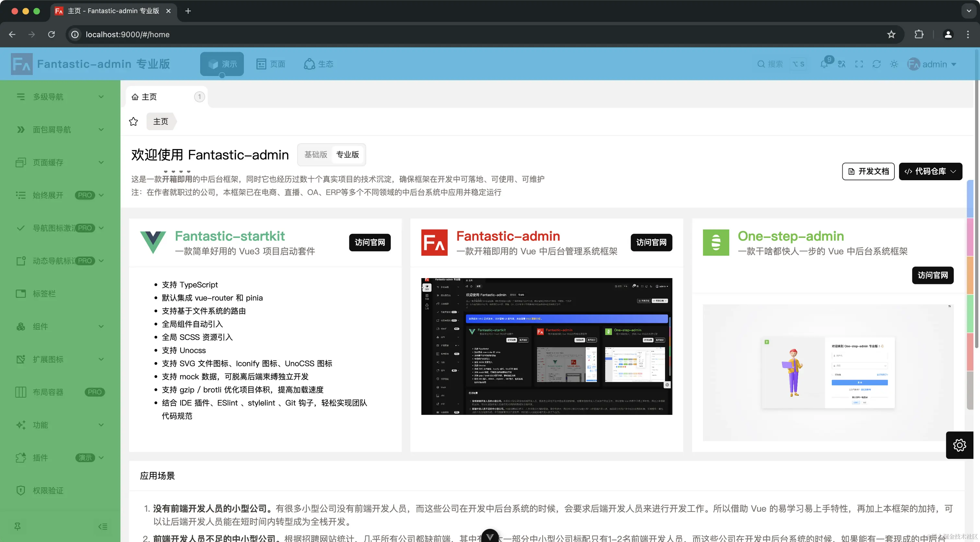Open the 开发文档 button
Image resolution: width=980 pixels, height=542 pixels.
pyautogui.click(x=868, y=171)
